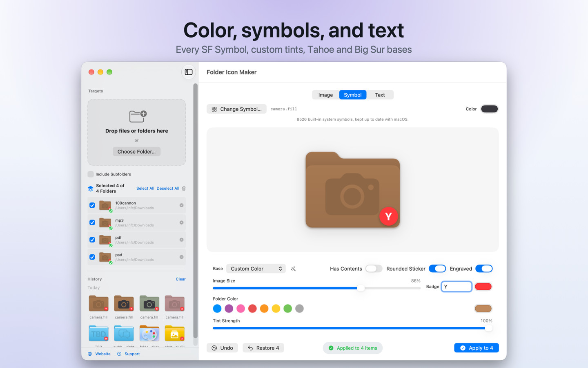Clear the History list

(x=181, y=279)
